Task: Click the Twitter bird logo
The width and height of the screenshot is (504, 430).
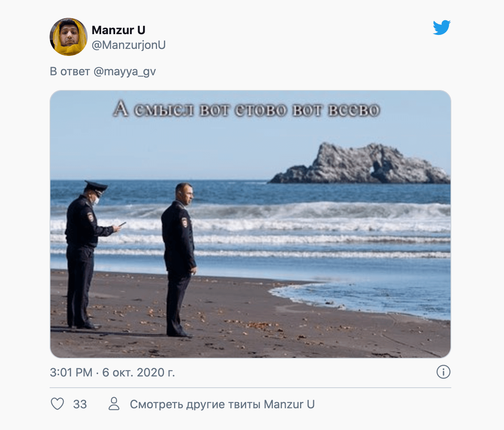Action: click(x=442, y=28)
